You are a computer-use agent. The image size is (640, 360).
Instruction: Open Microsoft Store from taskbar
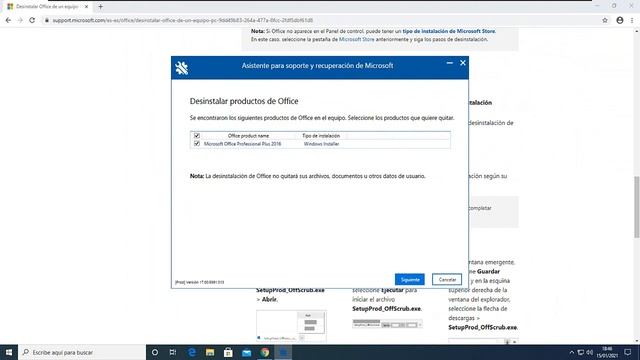(228, 352)
